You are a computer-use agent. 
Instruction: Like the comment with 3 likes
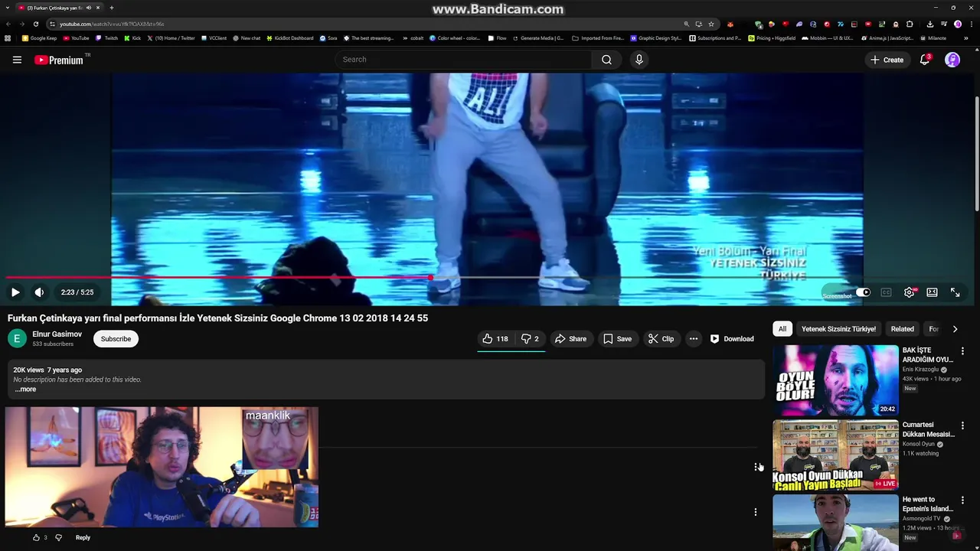coord(36,538)
